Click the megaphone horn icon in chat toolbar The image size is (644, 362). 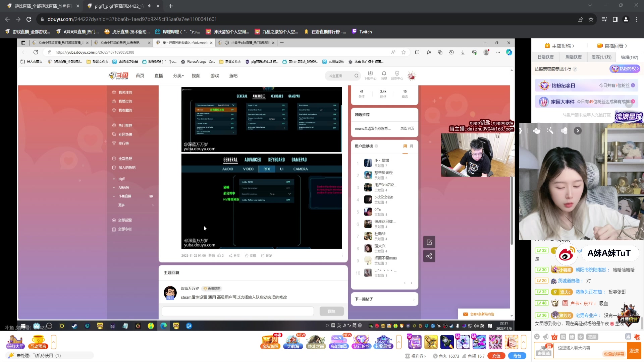point(546,337)
